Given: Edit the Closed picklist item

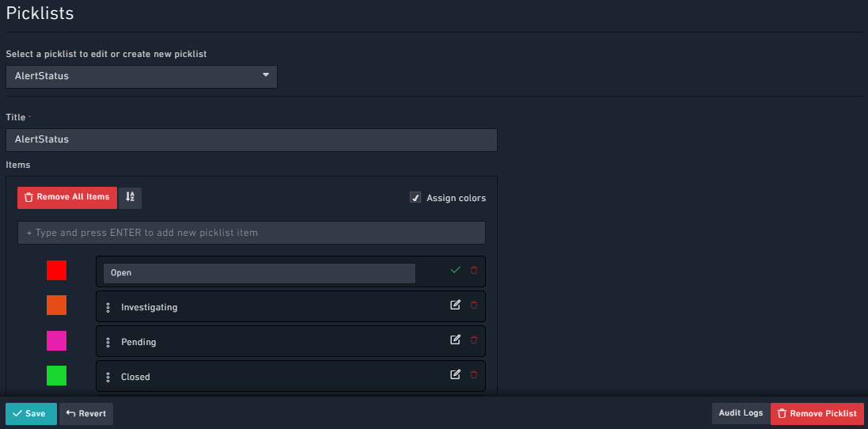Looking at the screenshot, I should click(455, 374).
